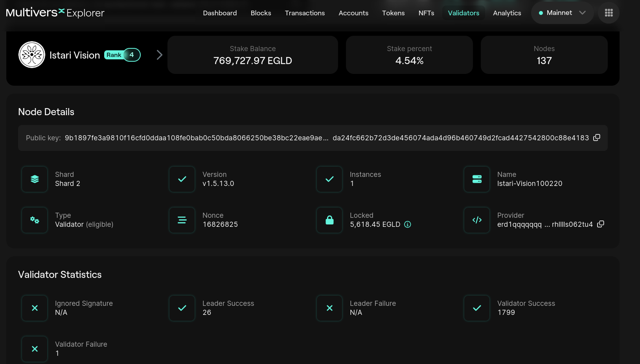Click the Nonce lines icon

[x=182, y=220]
